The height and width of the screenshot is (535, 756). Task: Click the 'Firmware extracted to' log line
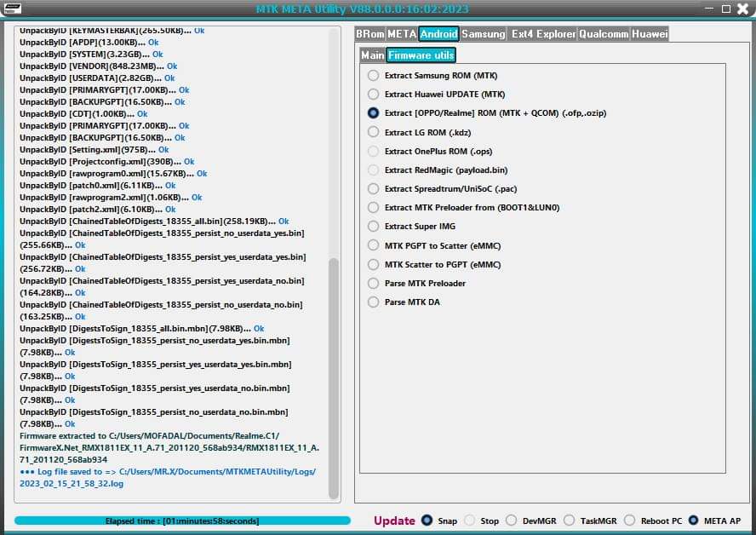click(x=169, y=448)
